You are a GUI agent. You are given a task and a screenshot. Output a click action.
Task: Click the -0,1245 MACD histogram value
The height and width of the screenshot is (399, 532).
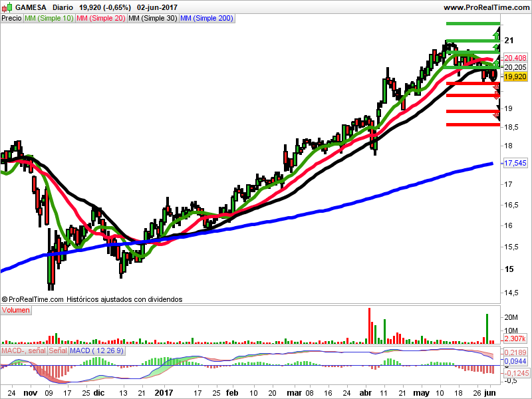coord(516,373)
